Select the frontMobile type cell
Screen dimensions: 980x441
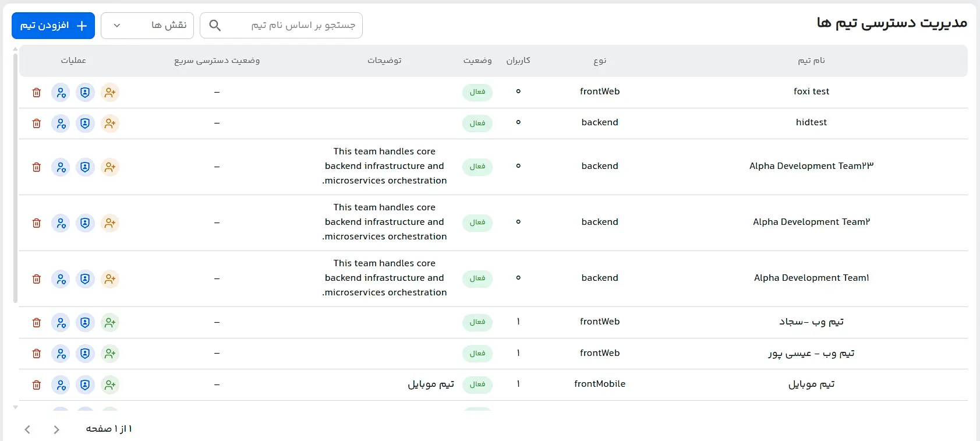pyautogui.click(x=600, y=384)
